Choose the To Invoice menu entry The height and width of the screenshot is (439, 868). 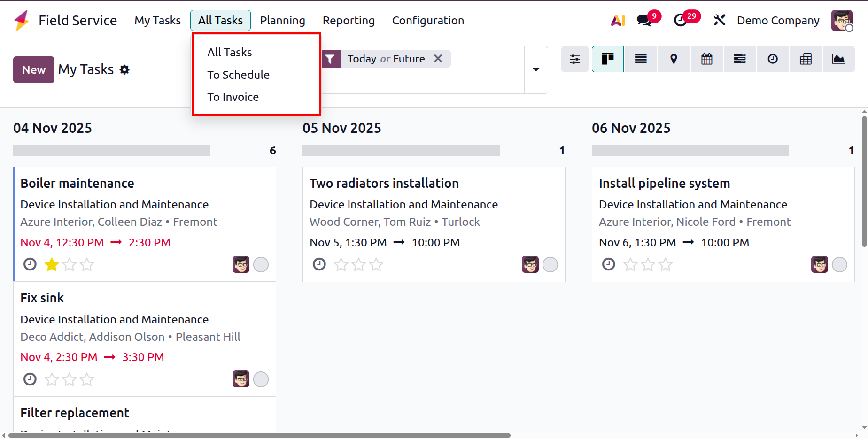coord(233,97)
